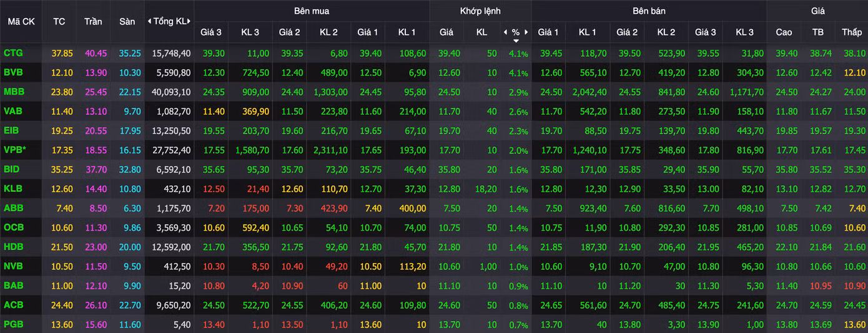Click the Cao column header
Screen dimensions: 868x333
784,32
